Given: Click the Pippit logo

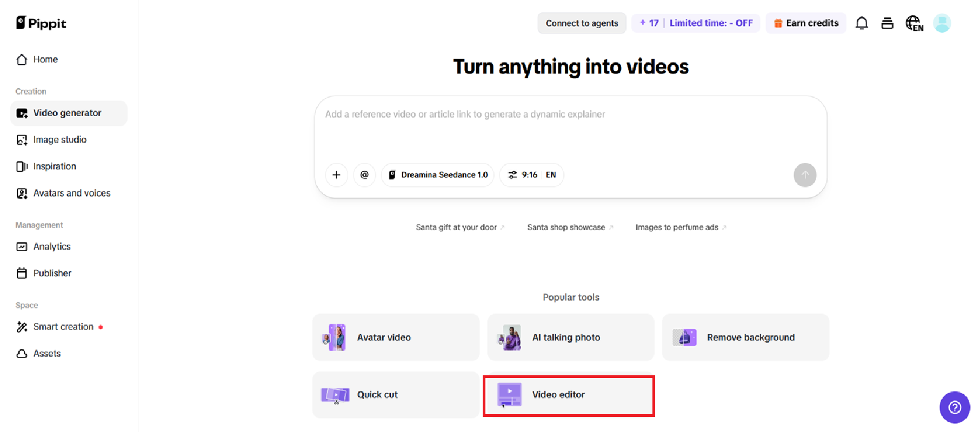Looking at the screenshot, I should click(x=41, y=23).
